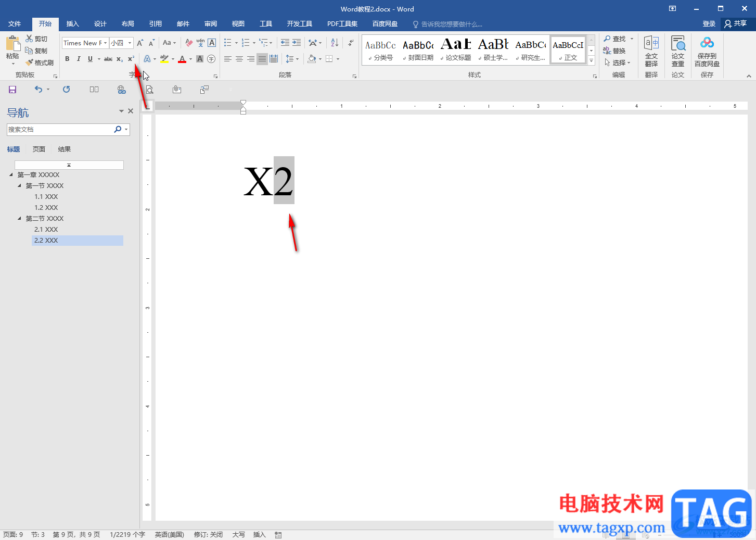Click the Copy button

pos(36,51)
